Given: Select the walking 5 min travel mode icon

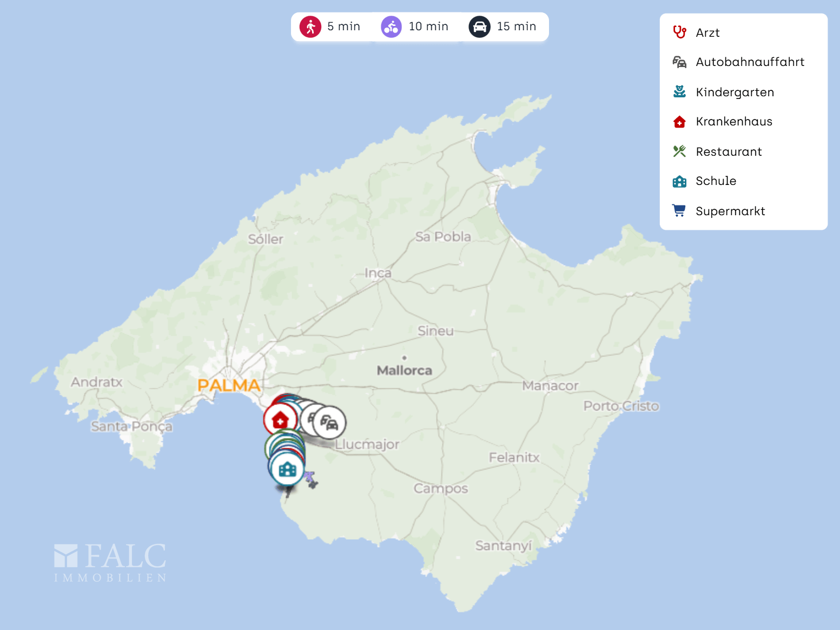Looking at the screenshot, I should [x=310, y=26].
